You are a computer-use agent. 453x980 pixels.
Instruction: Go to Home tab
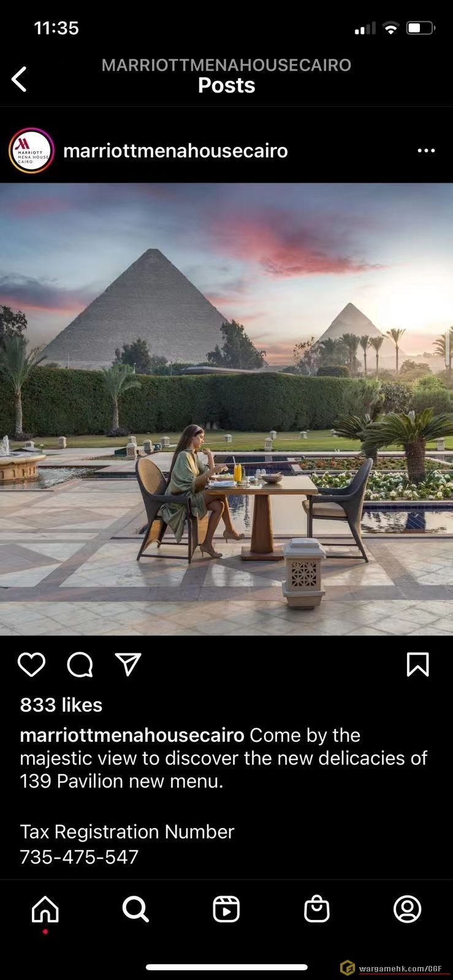tap(45, 910)
